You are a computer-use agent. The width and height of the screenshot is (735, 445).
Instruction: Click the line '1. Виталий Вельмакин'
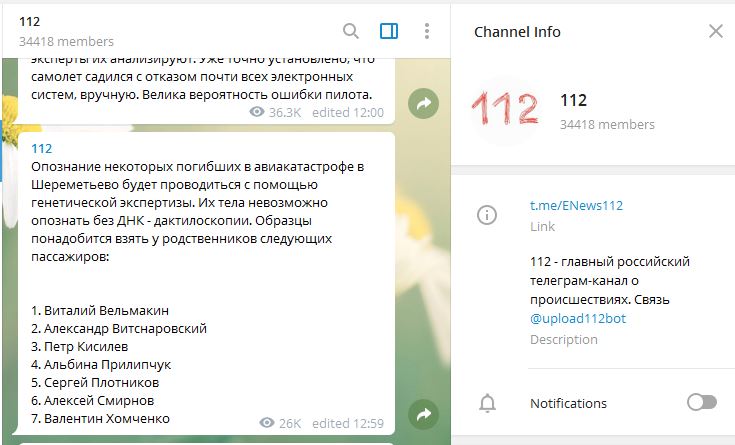click(x=100, y=310)
